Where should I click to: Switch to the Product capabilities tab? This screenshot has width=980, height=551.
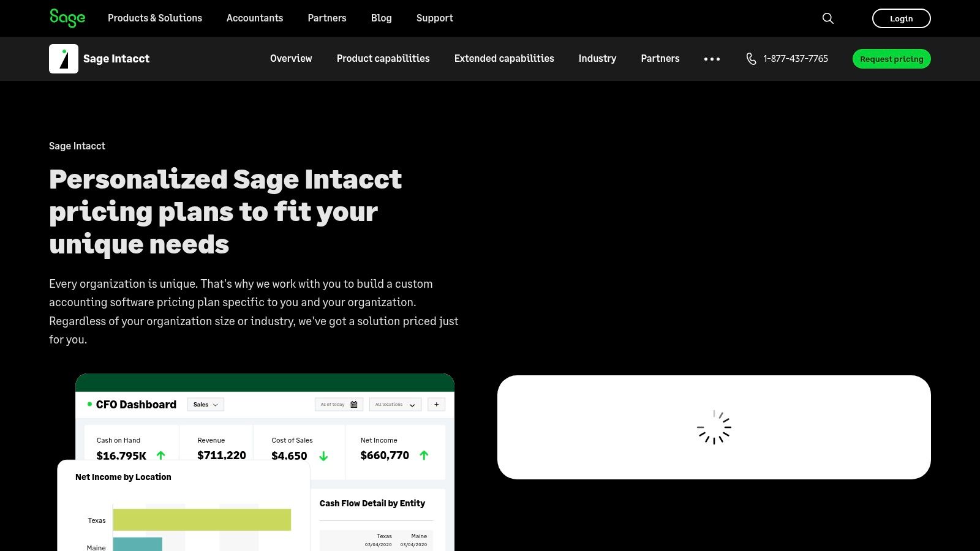[x=382, y=59]
